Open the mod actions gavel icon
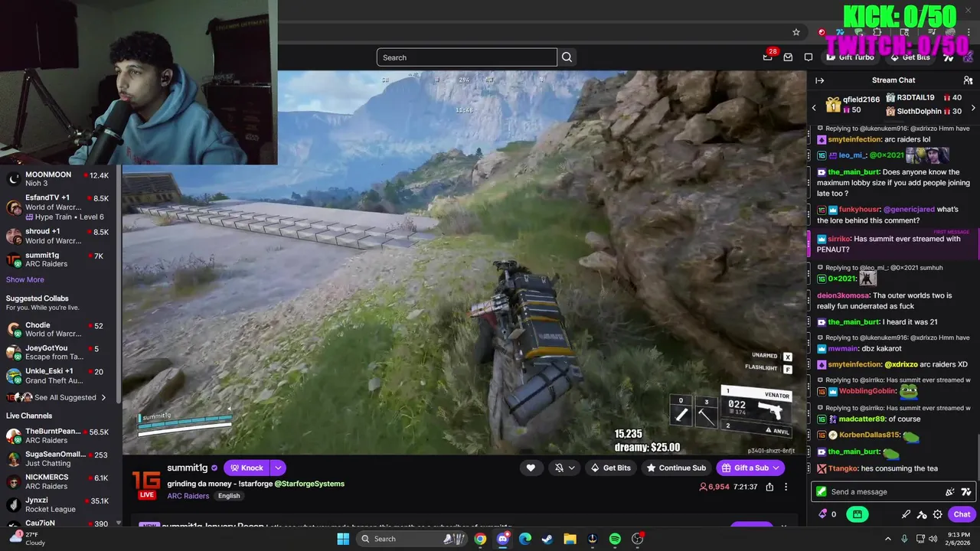Image resolution: width=980 pixels, height=551 pixels. coord(922,514)
